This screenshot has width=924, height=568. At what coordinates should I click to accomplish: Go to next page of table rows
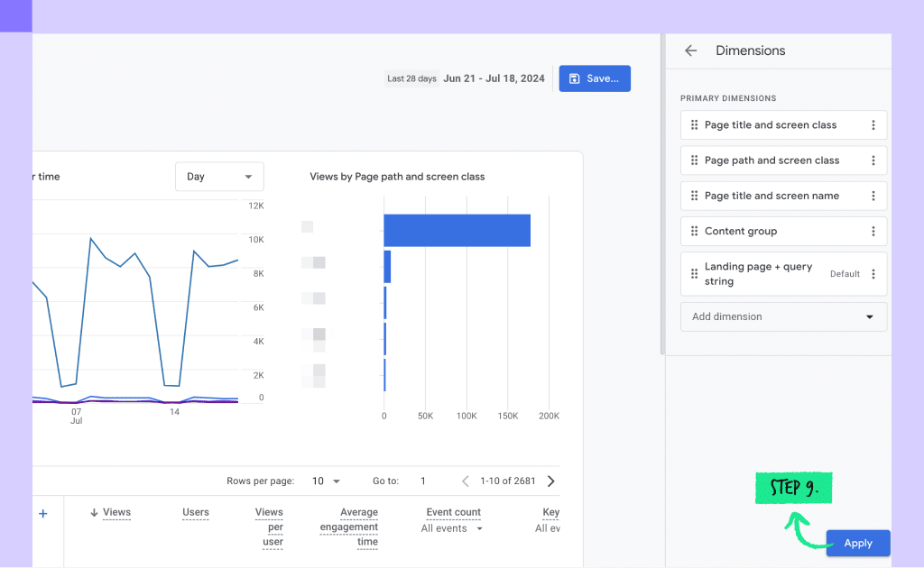pos(551,481)
